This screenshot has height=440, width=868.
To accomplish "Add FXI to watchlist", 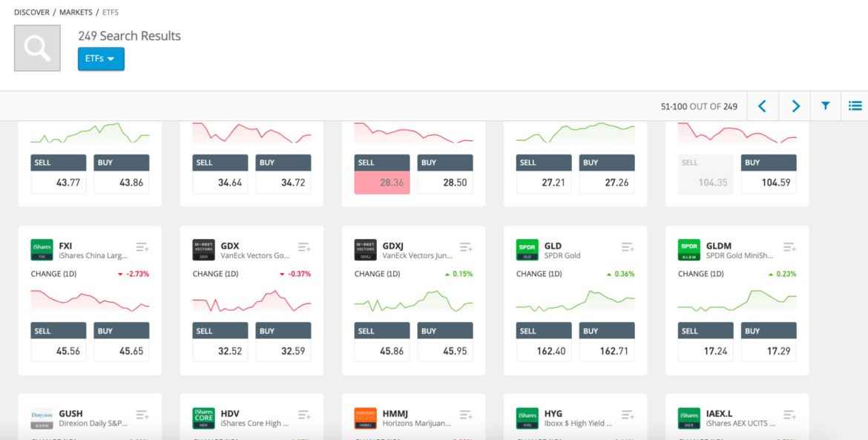I will tap(142, 247).
